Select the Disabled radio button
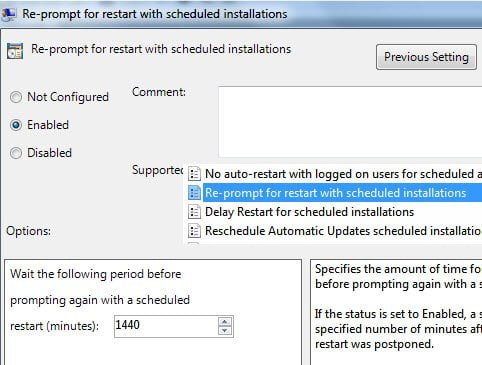482x365 pixels. tap(16, 153)
